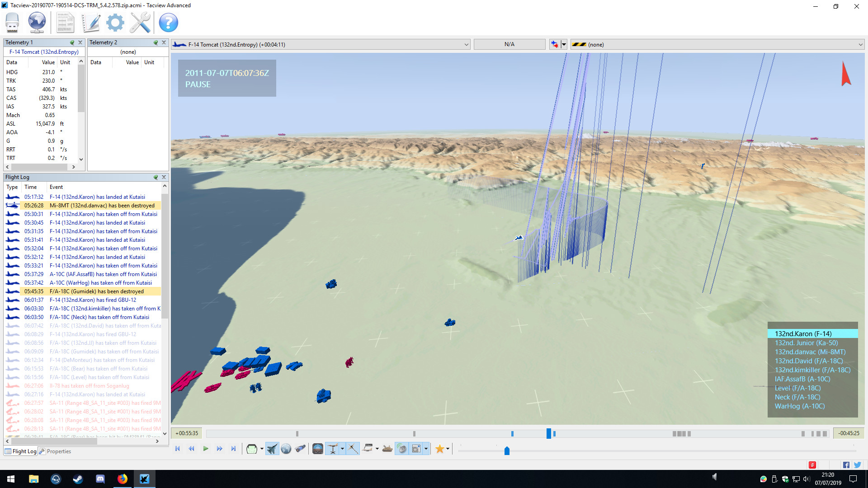The height and width of the screenshot is (488, 868).
Task: Open the settings gear in top toolbar
Action: (x=115, y=22)
